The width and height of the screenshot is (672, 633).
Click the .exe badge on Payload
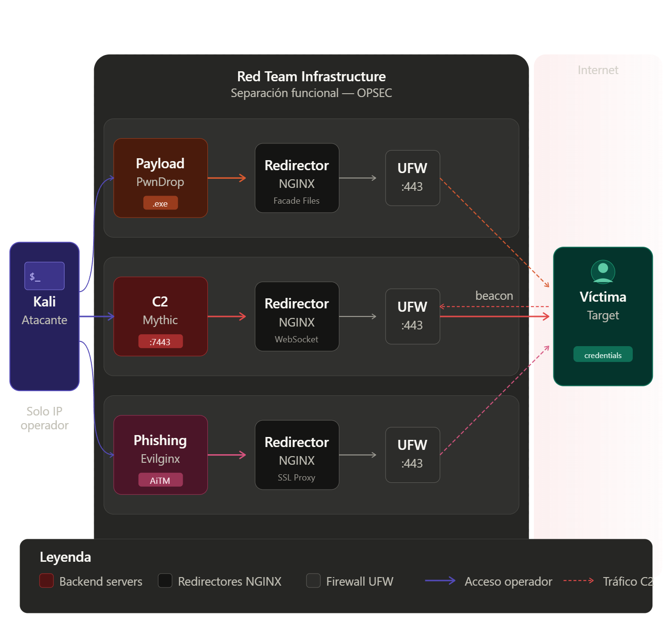tap(161, 203)
